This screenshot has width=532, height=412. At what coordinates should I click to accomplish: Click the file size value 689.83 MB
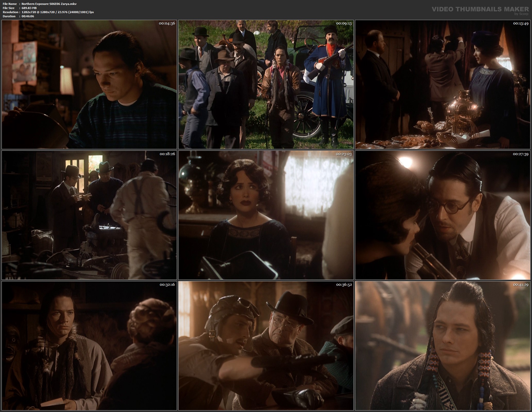[29, 8]
